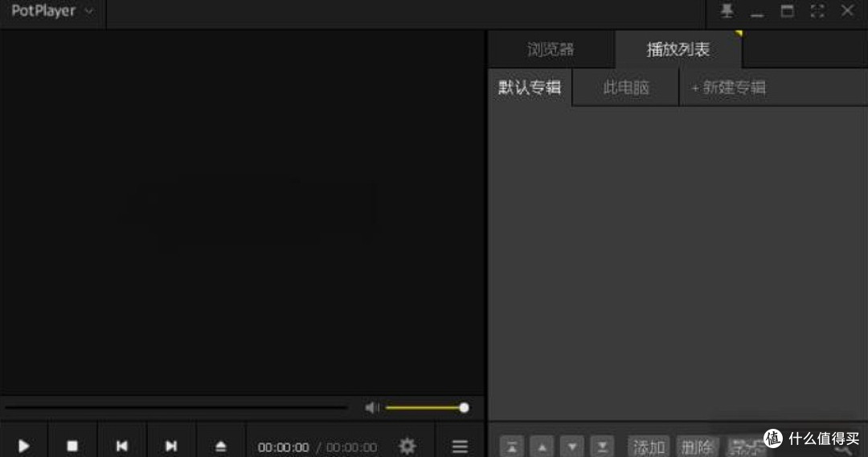
Task: Switch to the 浏览器 tab
Action: click(551, 49)
